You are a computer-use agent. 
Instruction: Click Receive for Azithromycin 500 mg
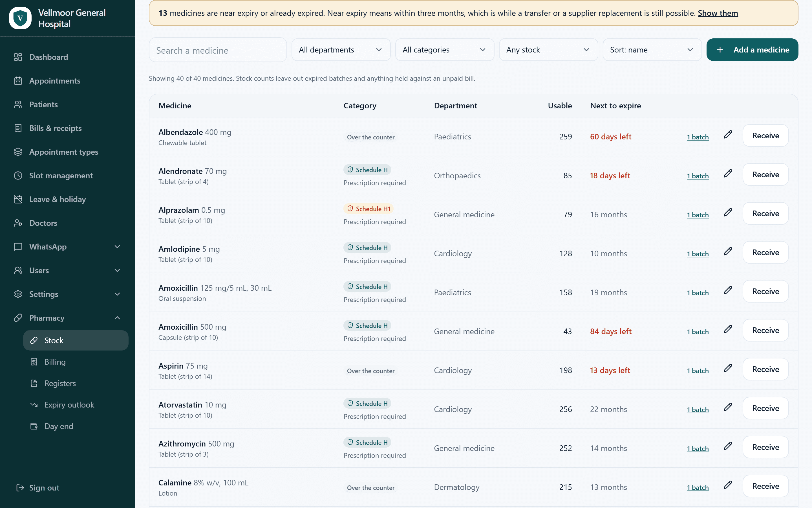[x=765, y=447]
